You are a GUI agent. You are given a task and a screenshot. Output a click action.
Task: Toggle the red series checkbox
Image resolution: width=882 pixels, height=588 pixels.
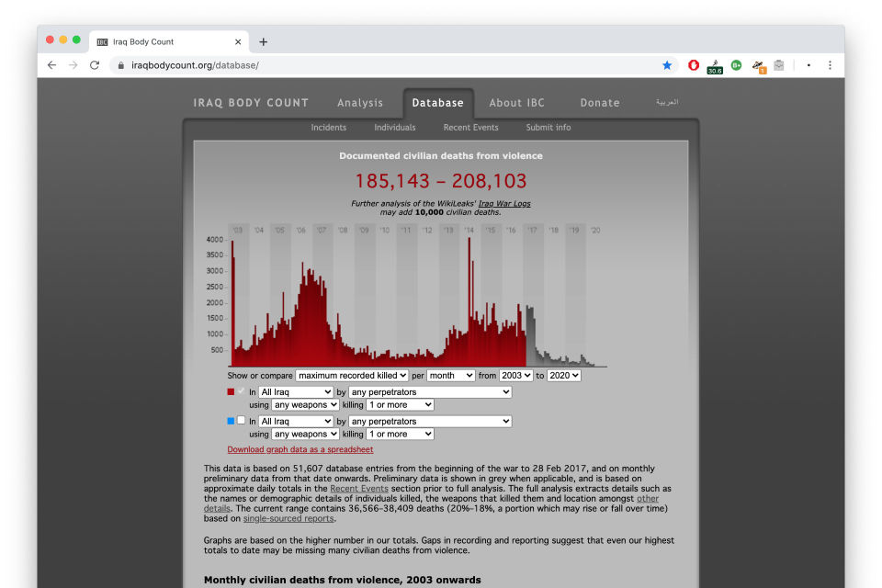pyautogui.click(x=242, y=391)
